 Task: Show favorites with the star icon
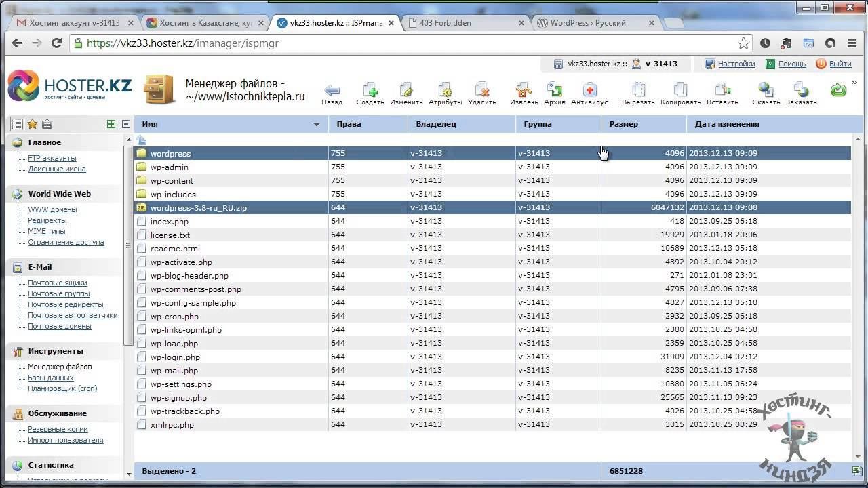click(x=32, y=124)
